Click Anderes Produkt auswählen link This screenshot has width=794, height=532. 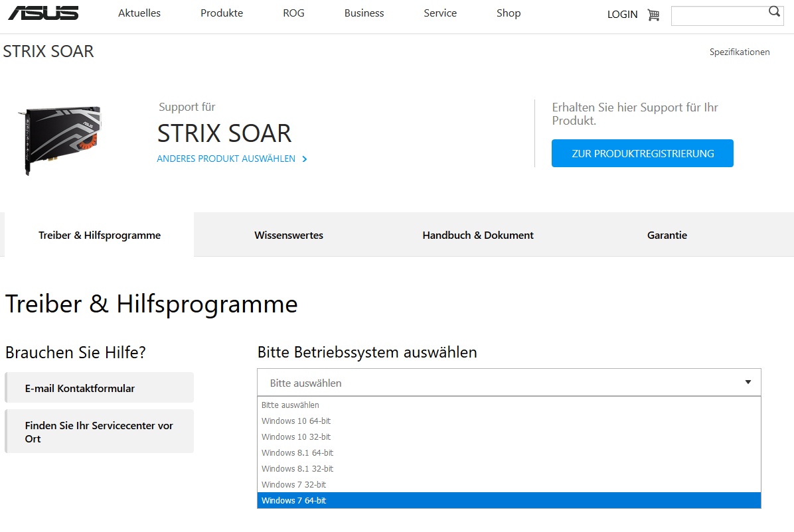(226, 159)
